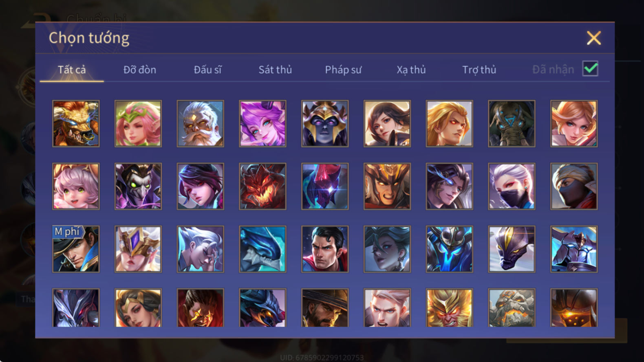This screenshot has height=362, width=644.
Task: Select the horned bull beast hero portrait
Action: [76, 124]
